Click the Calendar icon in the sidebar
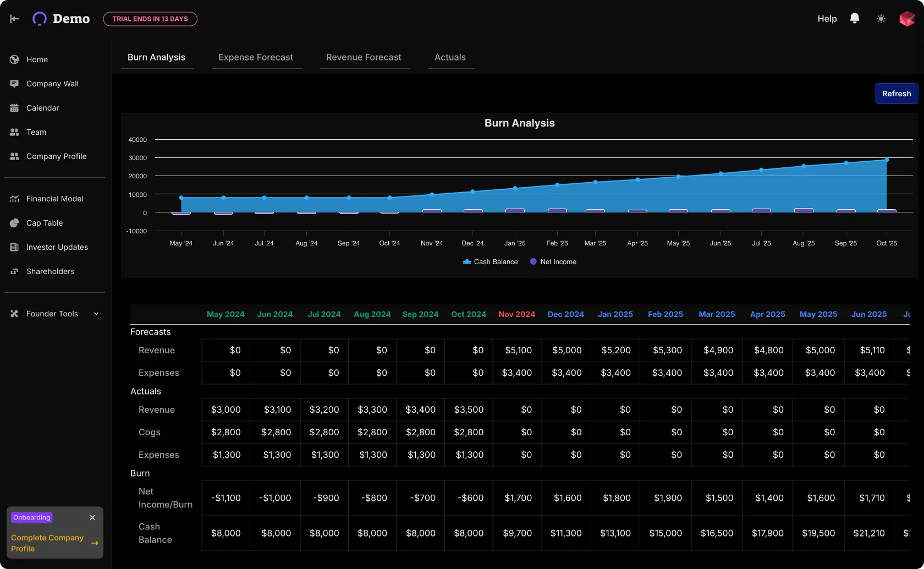The image size is (924, 569). 14,108
